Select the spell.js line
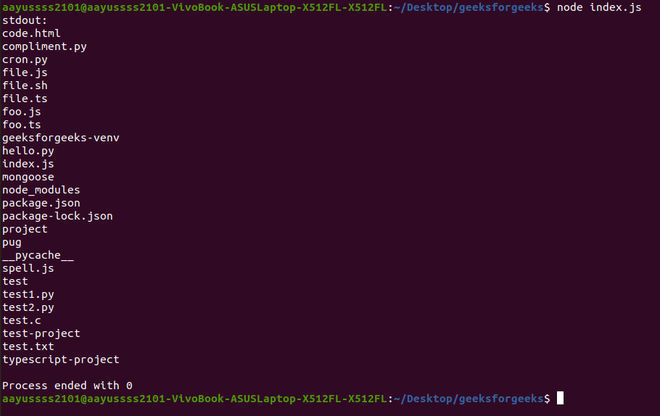 pos(28,269)
